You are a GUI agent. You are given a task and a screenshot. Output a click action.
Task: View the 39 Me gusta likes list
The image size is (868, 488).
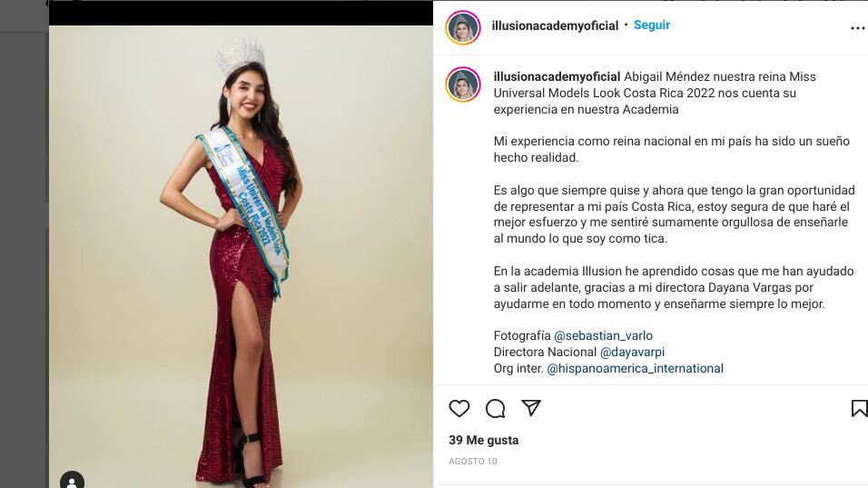484,440
